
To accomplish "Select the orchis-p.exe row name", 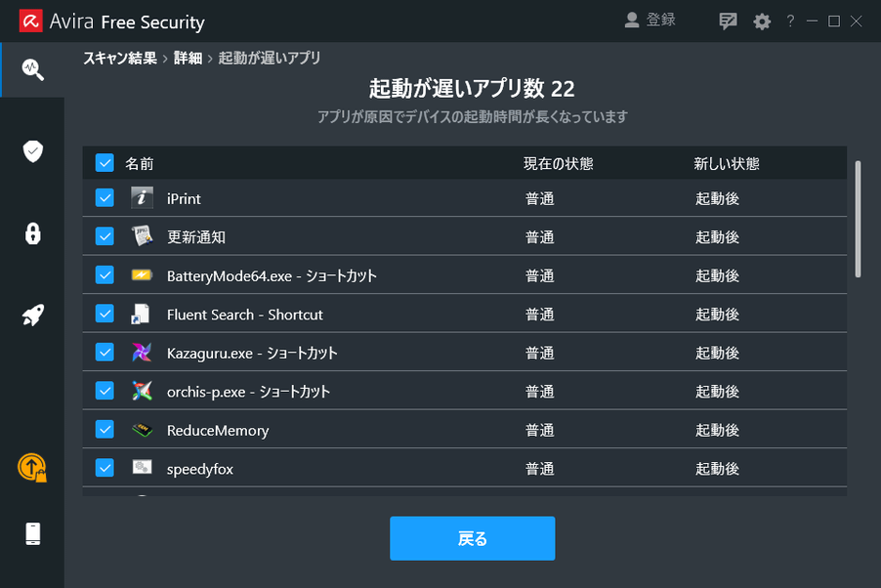I will click(248, 392).
